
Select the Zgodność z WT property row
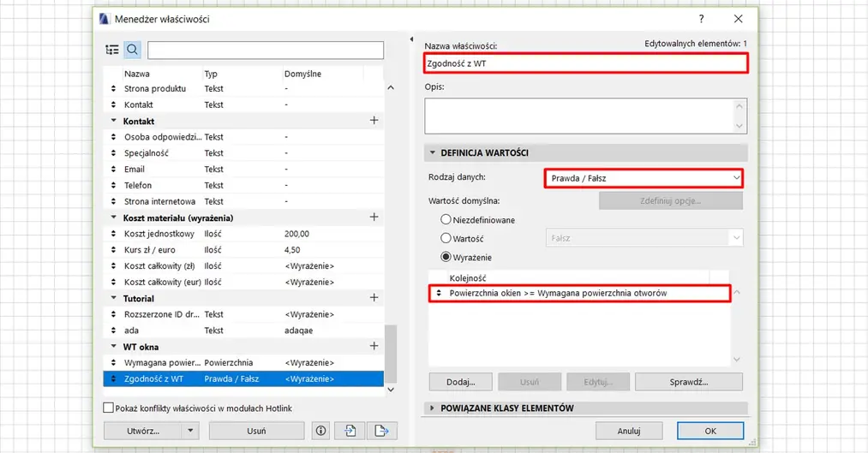point(243,378)
